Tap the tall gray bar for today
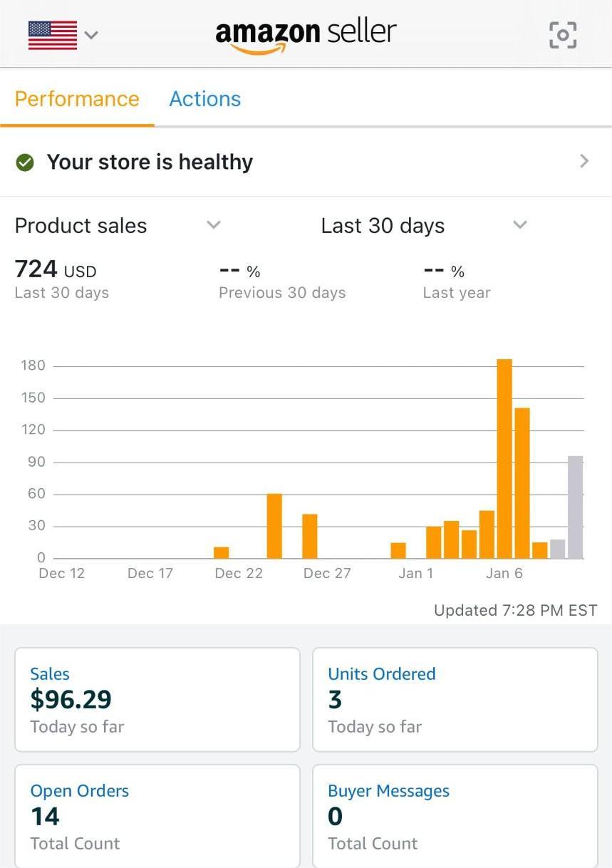 point(575,507)
